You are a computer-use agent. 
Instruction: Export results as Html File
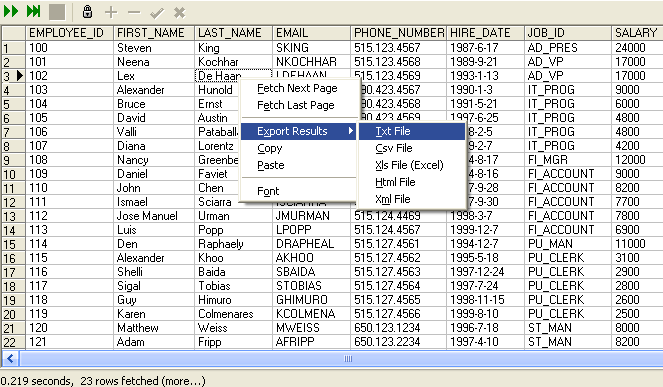[412, 182]
